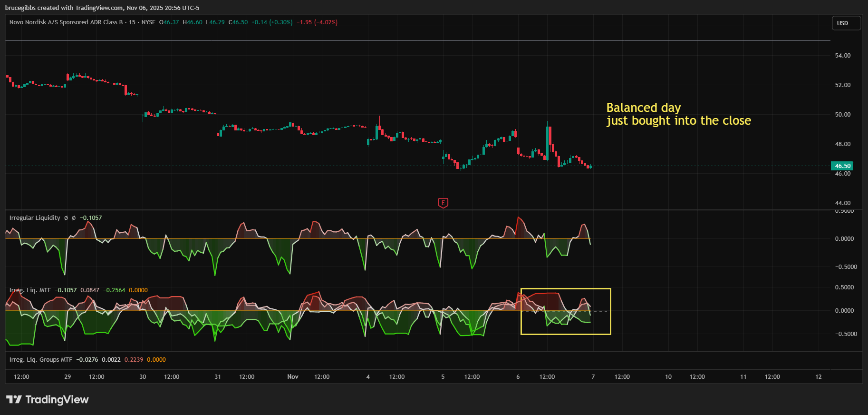Select the Irreg. Liq. MTF indicator label
Screen dimensions: 868x415
click(30, 290)
